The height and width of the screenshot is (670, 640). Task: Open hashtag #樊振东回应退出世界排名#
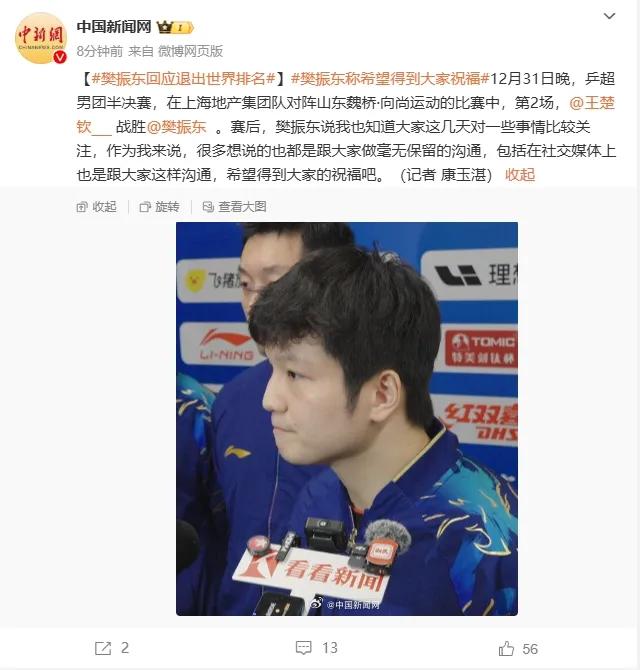click(x=183, y=79)
